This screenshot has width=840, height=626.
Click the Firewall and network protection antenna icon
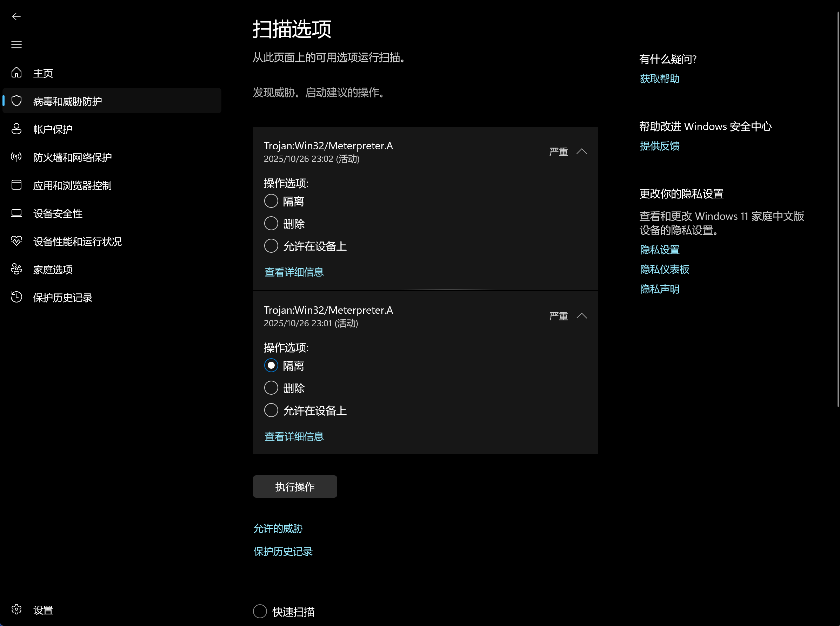point(16,157)
